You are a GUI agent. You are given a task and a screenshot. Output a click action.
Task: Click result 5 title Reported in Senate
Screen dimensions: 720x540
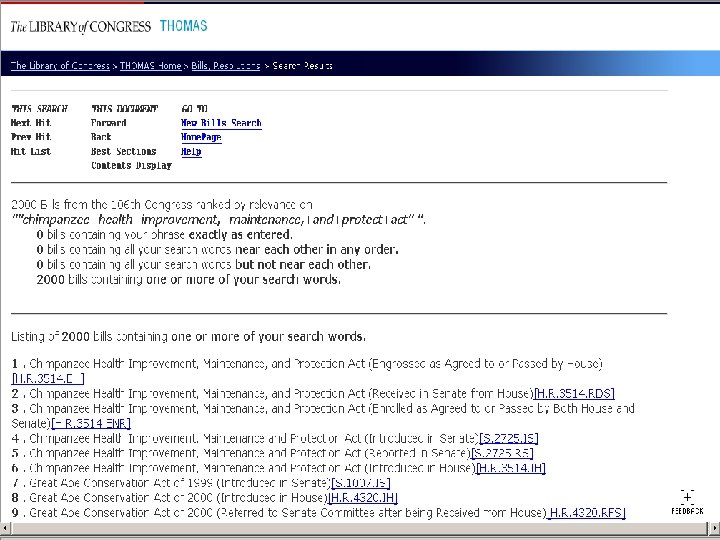(x=250, y=453)
